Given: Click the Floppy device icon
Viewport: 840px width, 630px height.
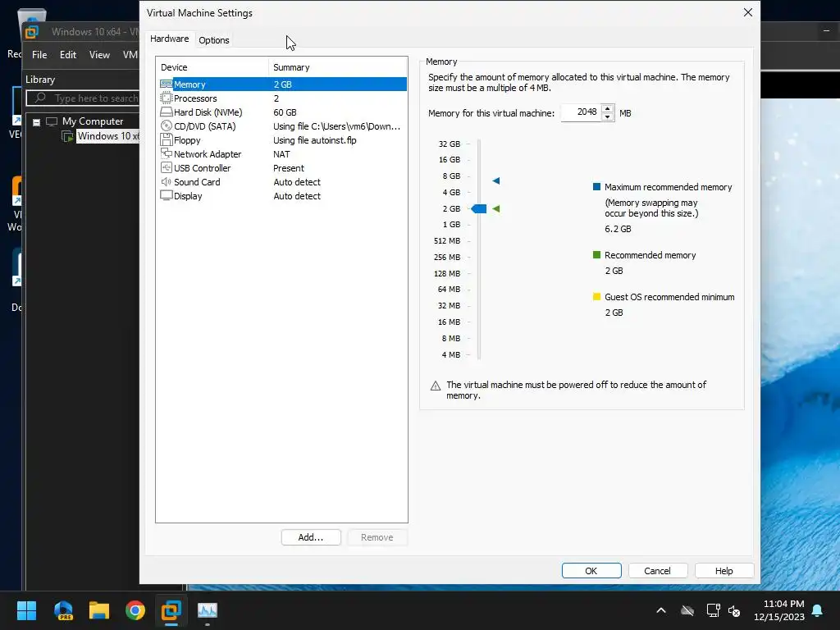Looking at the screenshot, I should coord(166,139).
